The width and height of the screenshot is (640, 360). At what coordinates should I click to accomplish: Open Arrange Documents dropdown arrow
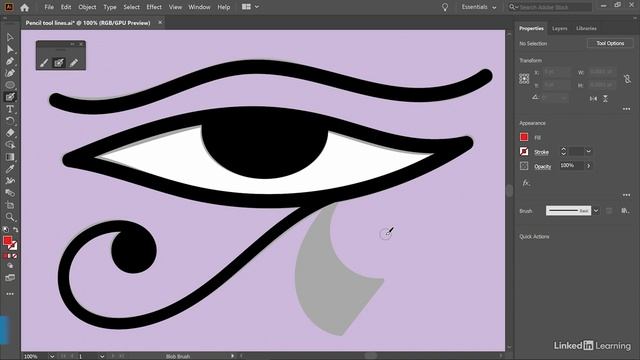click(257, 7)
